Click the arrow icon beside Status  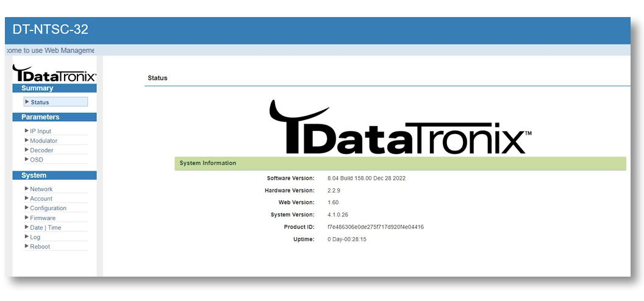click(x=27, y=102)
